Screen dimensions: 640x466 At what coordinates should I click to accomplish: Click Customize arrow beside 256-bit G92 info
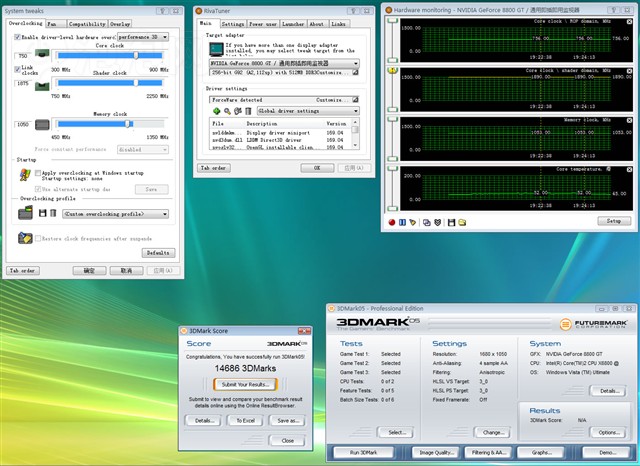pos(356,72)
